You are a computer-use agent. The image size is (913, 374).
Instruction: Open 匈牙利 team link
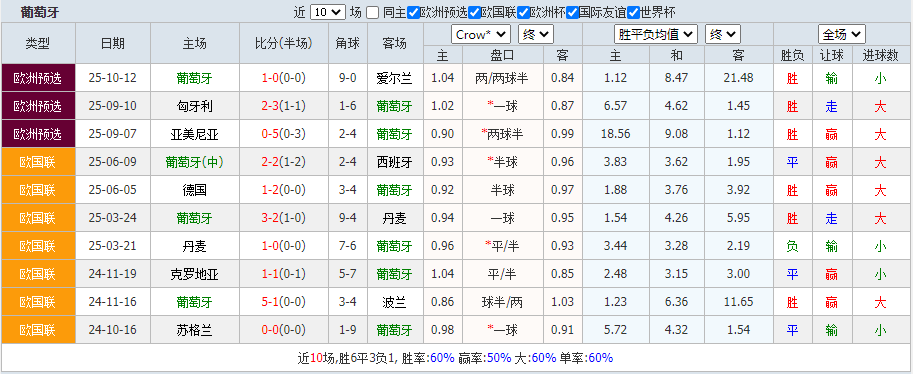(194, 106)
